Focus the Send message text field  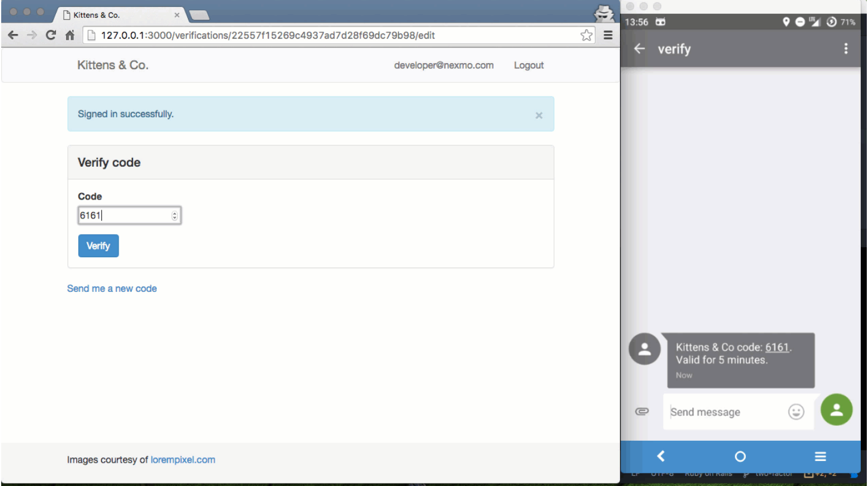[x=738, y=412]
